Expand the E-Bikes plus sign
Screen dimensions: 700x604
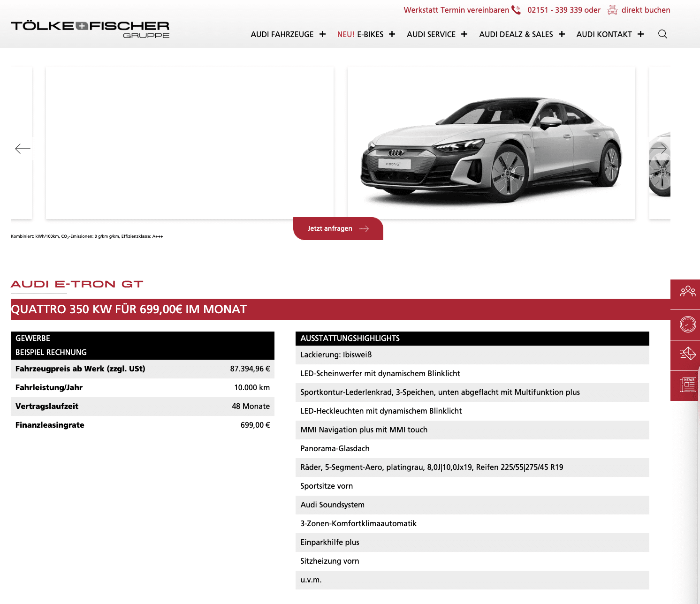[x=392, y=34]
